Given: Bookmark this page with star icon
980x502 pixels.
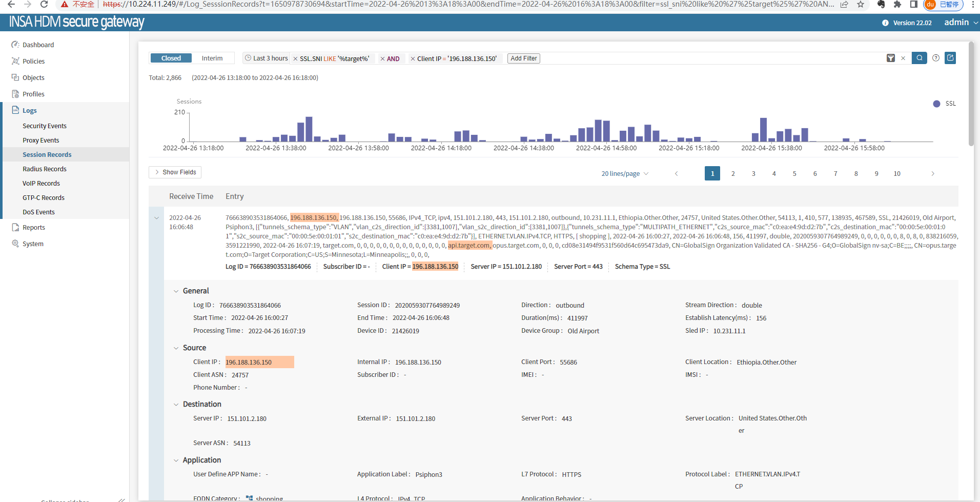Looking at the screenshot, I should point(861,5).
